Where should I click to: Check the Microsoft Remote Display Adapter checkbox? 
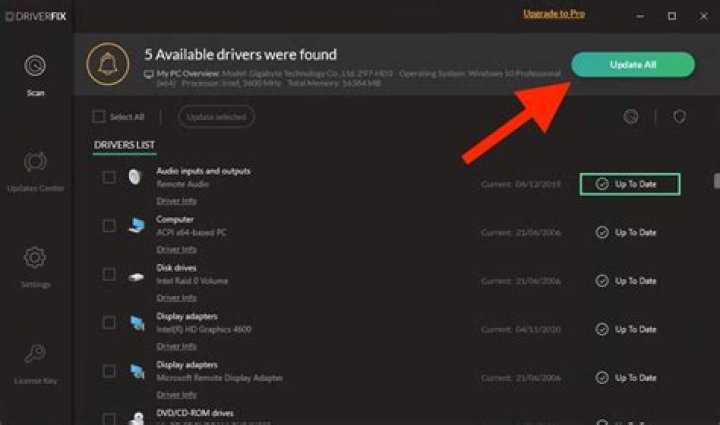(x=109, y=371)
